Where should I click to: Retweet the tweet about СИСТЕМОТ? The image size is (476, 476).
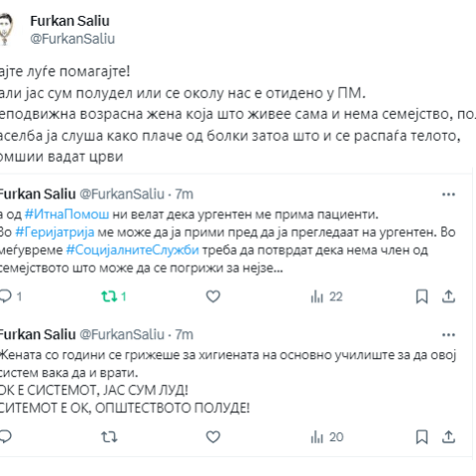click(x=109, y=437)
